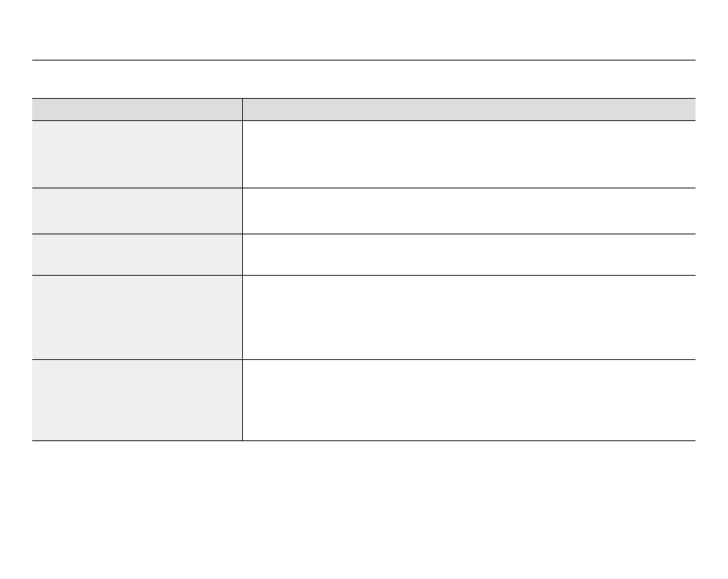Click the blank space between top rule and table
The width and height of the screenshot is (728, 579).
tap(363, 80)
